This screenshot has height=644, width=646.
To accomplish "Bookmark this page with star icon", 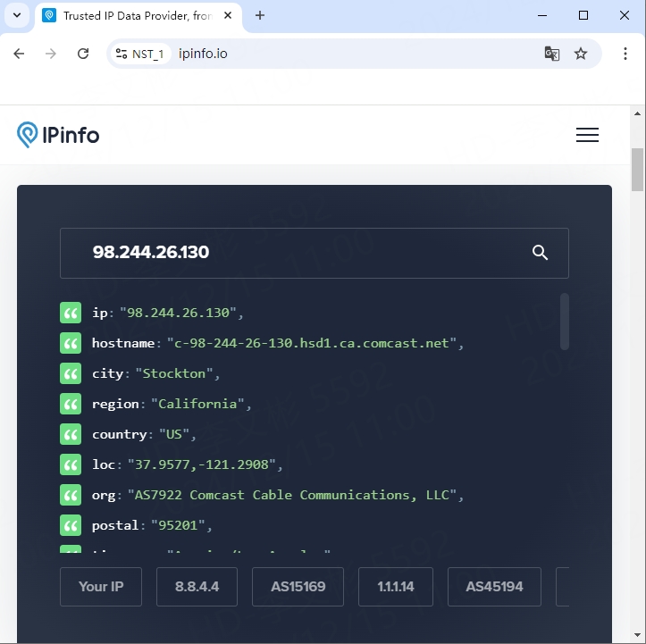I will coord(581,54).
